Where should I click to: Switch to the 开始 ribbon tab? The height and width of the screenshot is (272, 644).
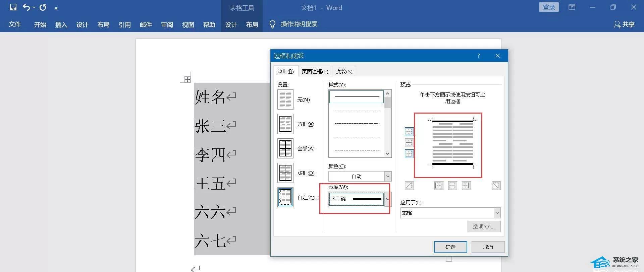point(40,24)
